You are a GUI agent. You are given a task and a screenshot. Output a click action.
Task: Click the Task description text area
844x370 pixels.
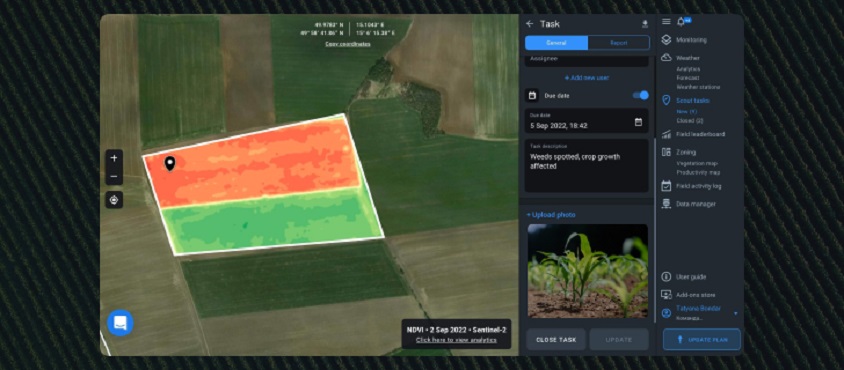[587, 166]
